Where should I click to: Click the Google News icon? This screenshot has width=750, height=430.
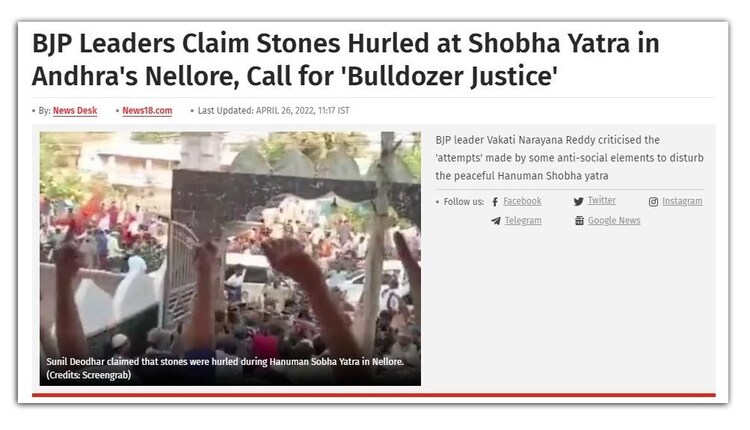[x=579, y=221]
